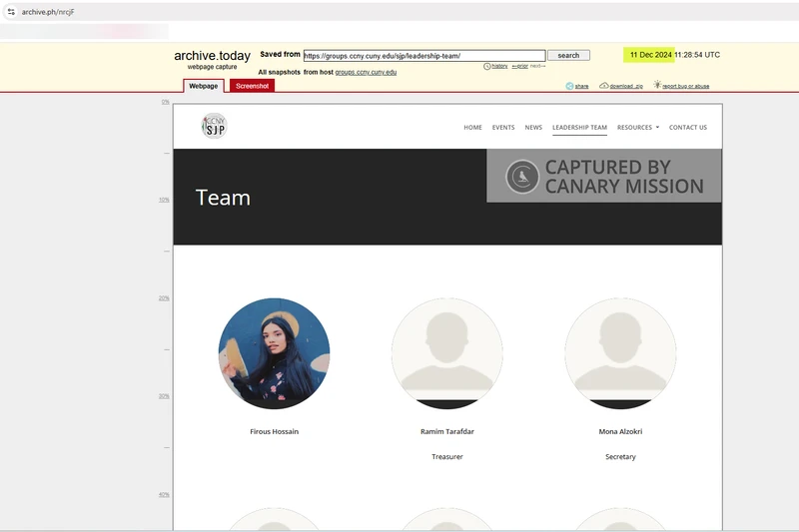The image size is (799, 532).
Task: Go to the prior snapshot
Action: (519, 66)
